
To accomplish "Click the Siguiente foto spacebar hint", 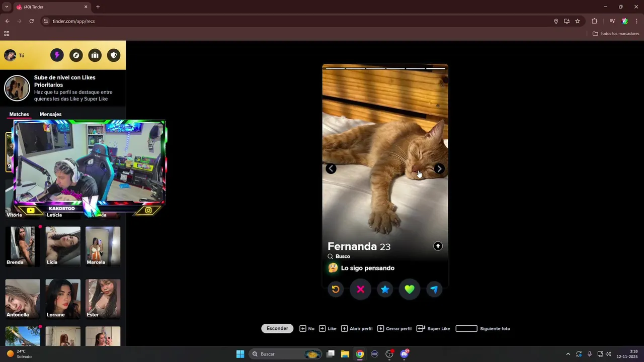I will tap(483, 328).
